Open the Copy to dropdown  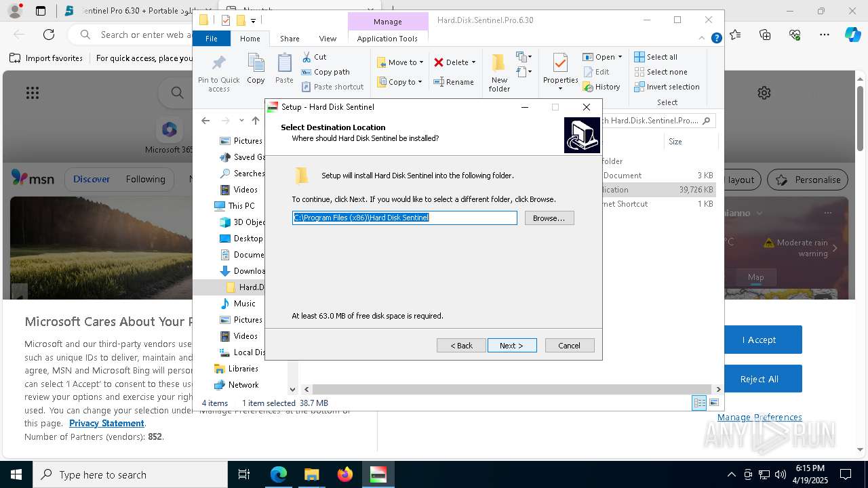[x=400, y=82]
